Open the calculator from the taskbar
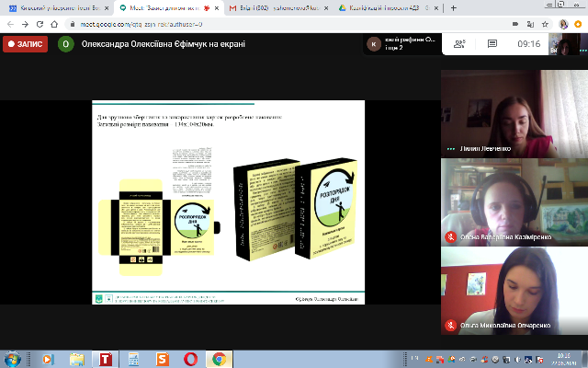 coord(133,360)
